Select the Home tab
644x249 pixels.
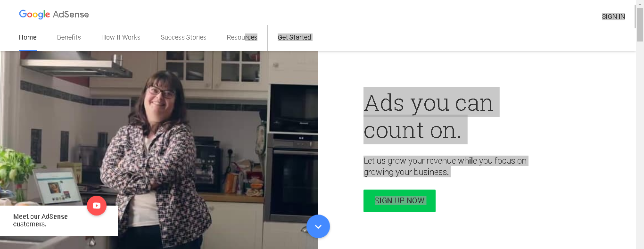click(x=28, y=37)
